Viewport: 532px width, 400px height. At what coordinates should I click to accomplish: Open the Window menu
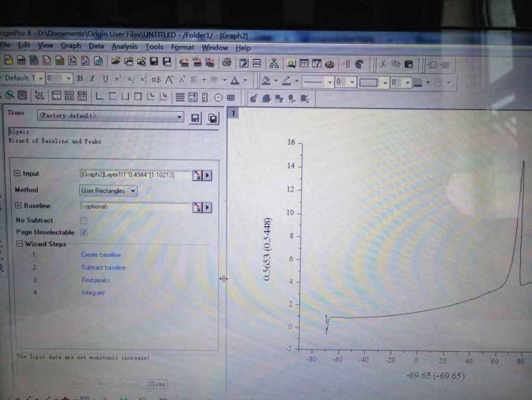click(x=215, y=47)
